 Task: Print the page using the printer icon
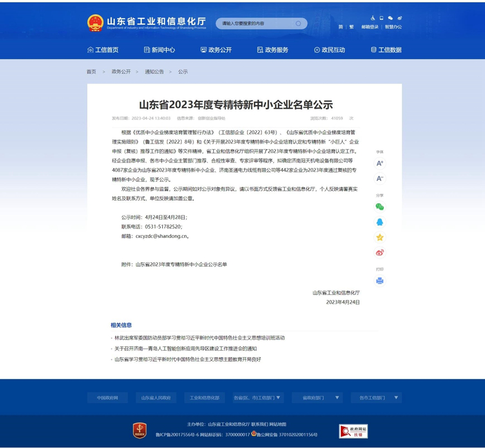(380, 281)
